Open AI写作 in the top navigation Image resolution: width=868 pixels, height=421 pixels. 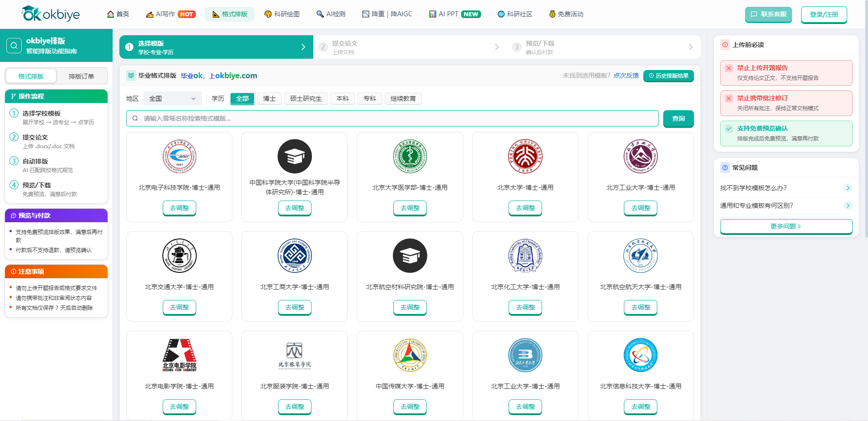tap(171, 14)
